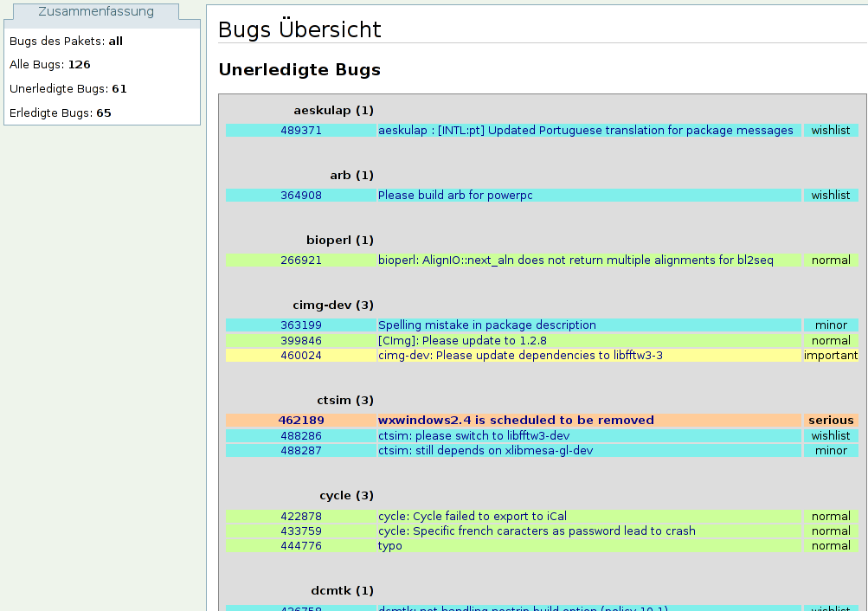Click 'Erledigte Bugs: 65' summary line
The height and width of the screenshot is (611, 868).
tap(61, 113)
